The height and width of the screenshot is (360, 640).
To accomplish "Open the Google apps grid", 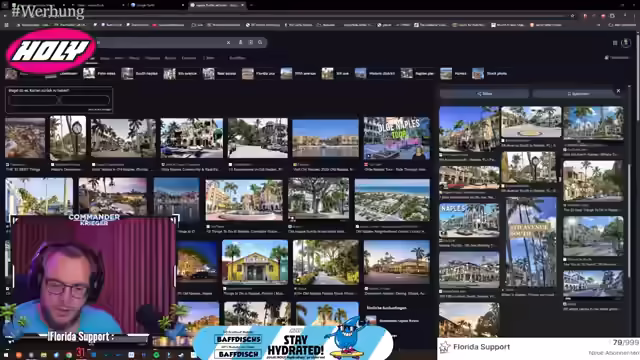I will pos(615,43).
